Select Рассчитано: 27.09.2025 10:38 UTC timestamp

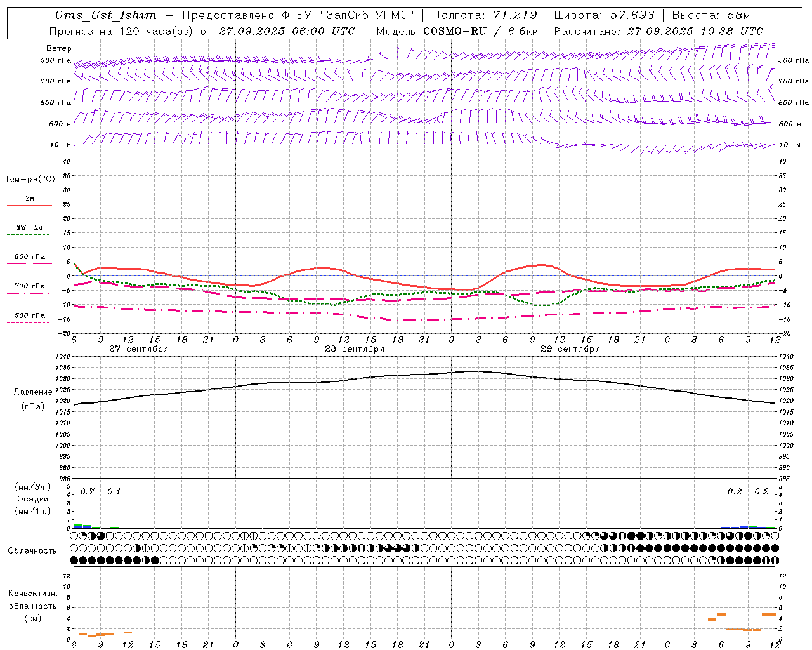tap(658, 31)
